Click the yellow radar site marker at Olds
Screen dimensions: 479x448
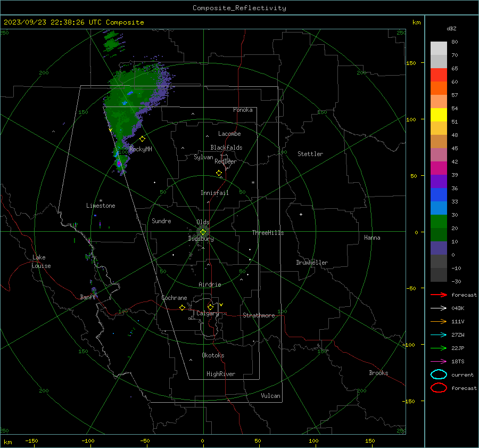[x=203, y=232]
